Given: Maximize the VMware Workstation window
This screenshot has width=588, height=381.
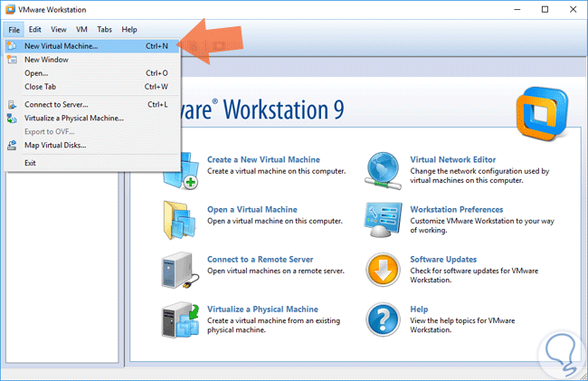Looking at the screenshot, I should [x=545, y=9].
